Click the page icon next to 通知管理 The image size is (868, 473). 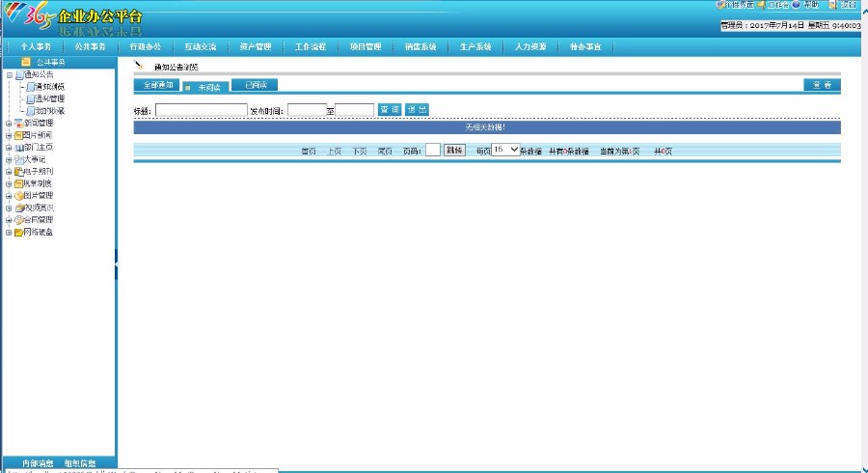31,99
